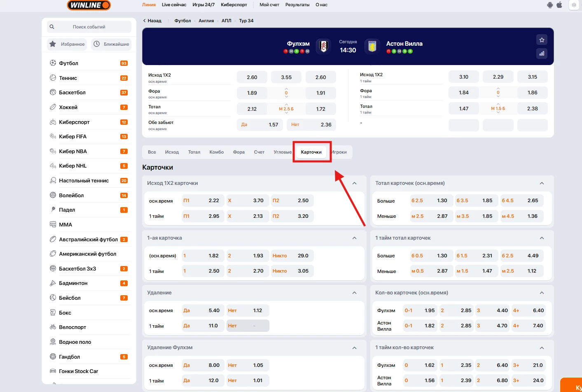Focus the Поиск событий search field
This screenshot has height=392, width=582.
[x=89, y=27]
